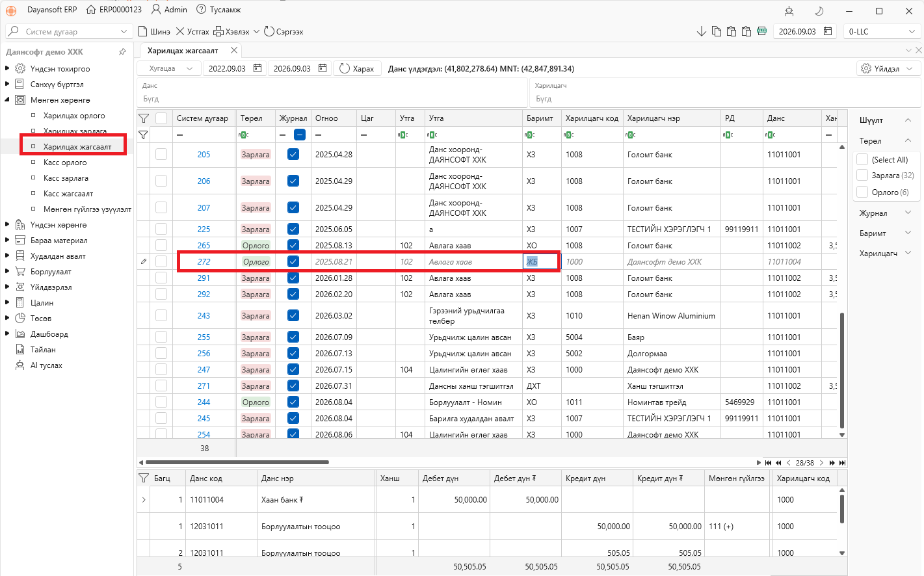Toggle the Журнал checkbox on row 244

point(293,402)
